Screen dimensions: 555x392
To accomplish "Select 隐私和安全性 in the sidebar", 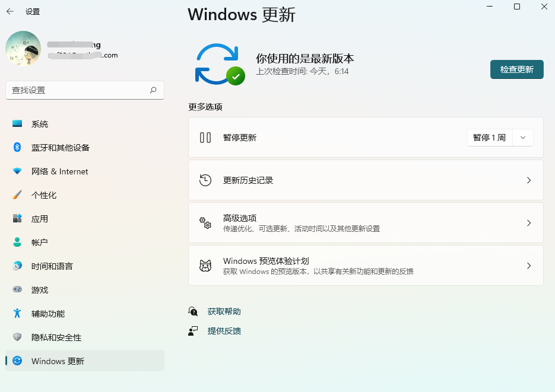I will (85, 337).
